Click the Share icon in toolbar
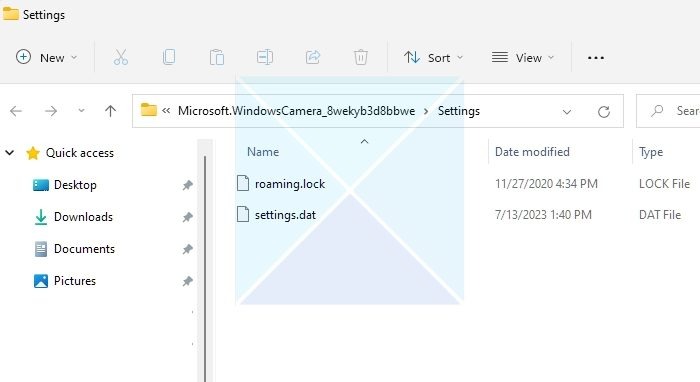 313,58
